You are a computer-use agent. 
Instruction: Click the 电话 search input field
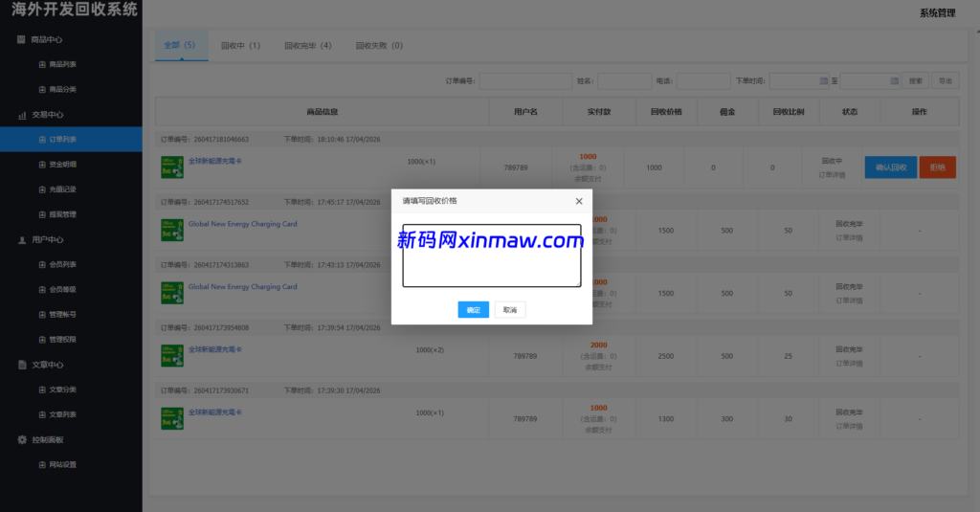703,81
